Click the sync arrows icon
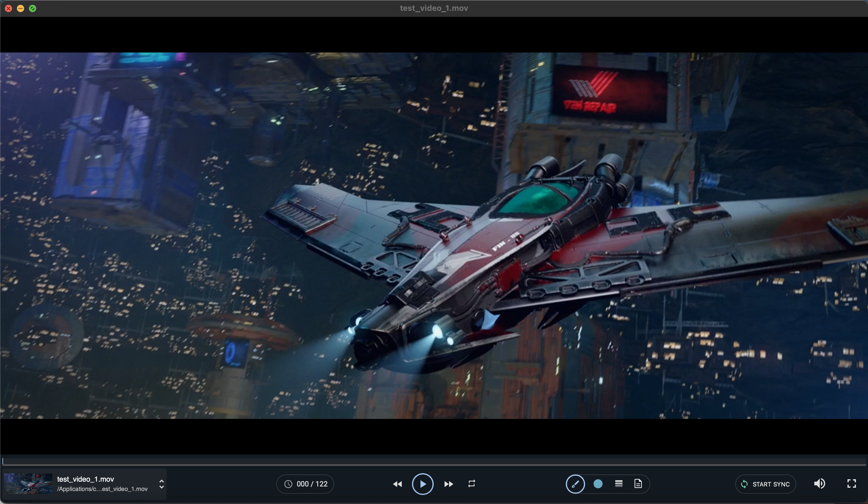This screenshot has height=504, width=868. click(744, 484)
